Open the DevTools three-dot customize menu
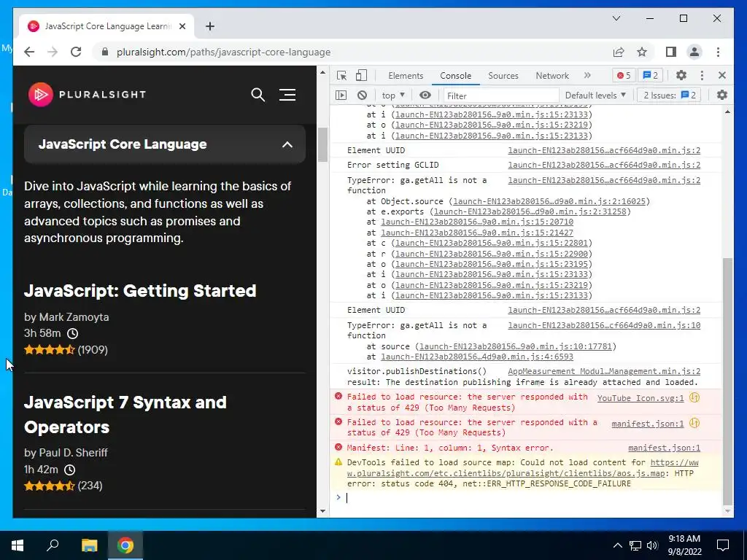Image resolution: width=747 pixels, height=560 pixels. tap(702, 75)
